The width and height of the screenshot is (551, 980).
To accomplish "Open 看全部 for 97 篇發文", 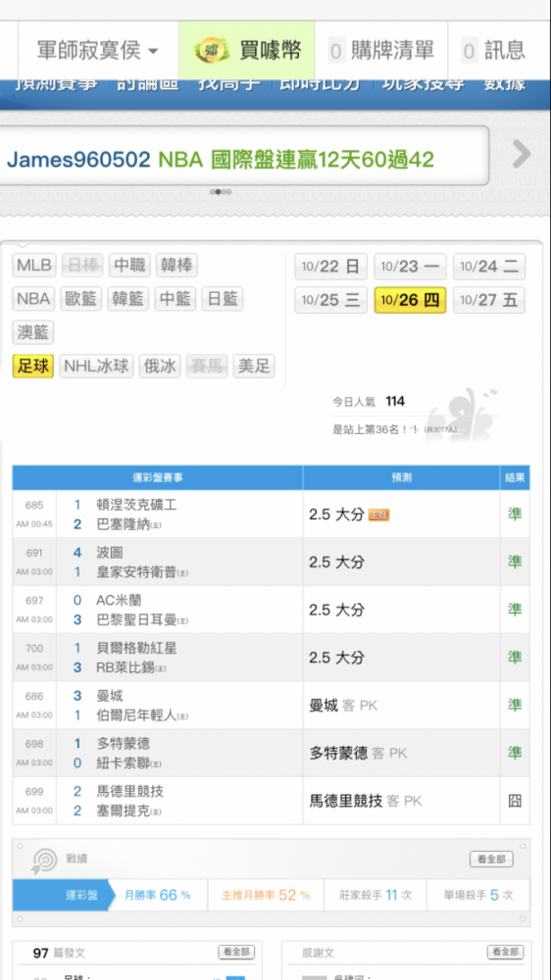I will click(x=236, y=952).
